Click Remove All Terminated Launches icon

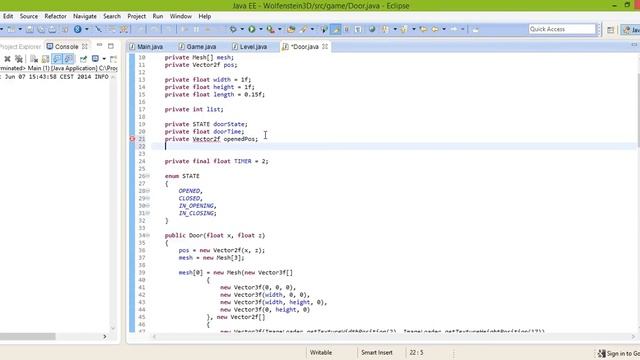coord(19,59)
